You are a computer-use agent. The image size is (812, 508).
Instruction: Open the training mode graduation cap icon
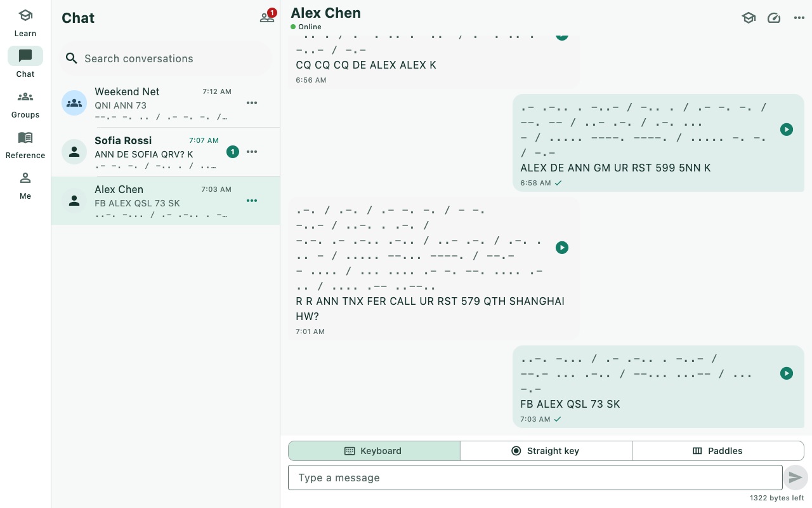click(x=749, y=18)
